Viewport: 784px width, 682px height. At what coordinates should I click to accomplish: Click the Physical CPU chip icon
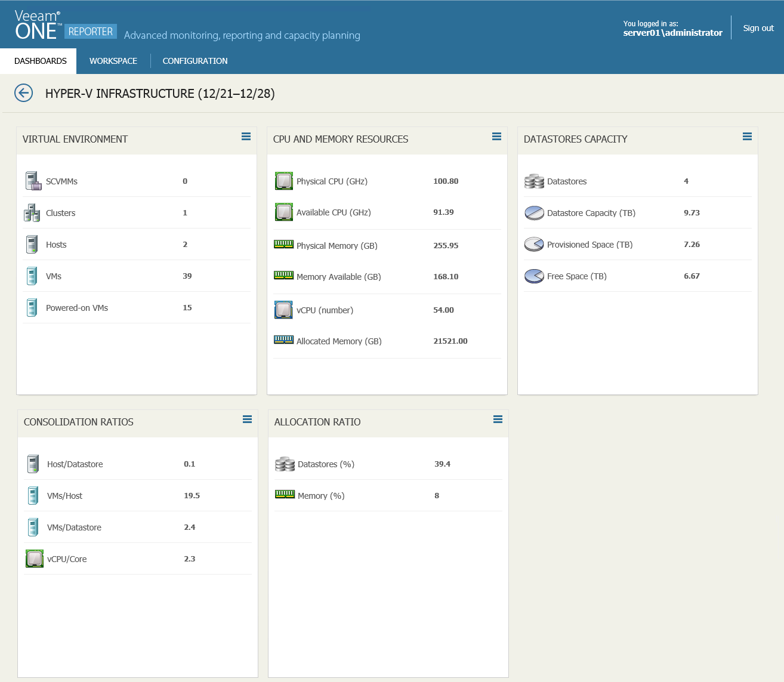(283, 181)
